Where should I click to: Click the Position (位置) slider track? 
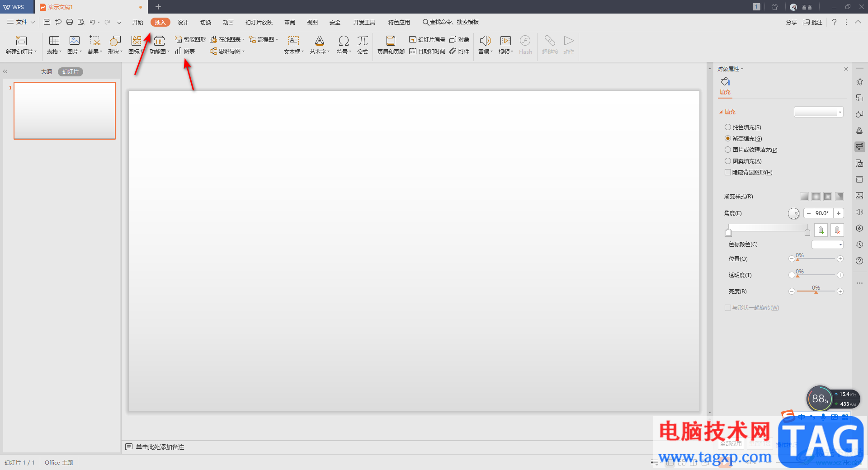(816, 259)
